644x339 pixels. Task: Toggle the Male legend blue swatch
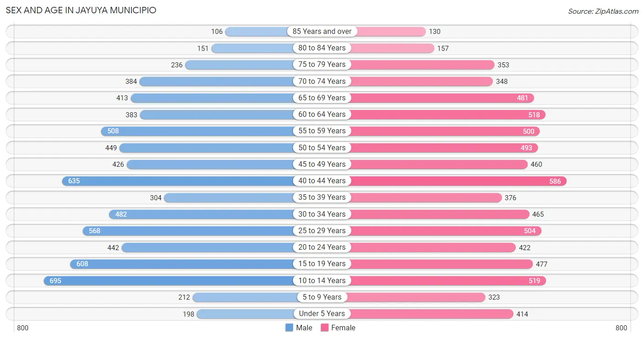pyautogui.click(x=289, y=328)
